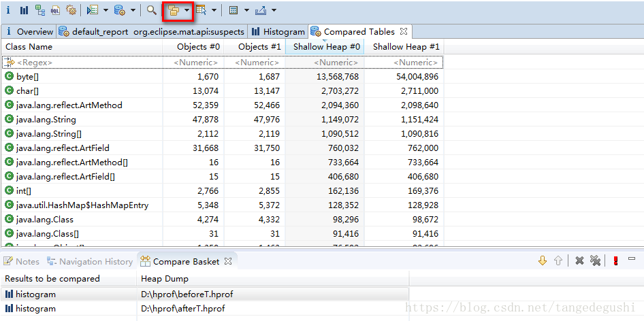Click the move-up arrow in Compare Basket

tap(558, 260)
